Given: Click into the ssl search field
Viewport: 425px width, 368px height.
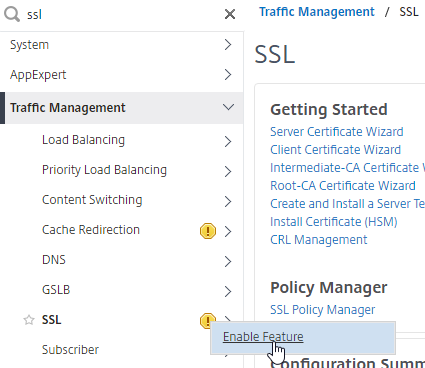Looking at the screenshot, I should [122, 15].
